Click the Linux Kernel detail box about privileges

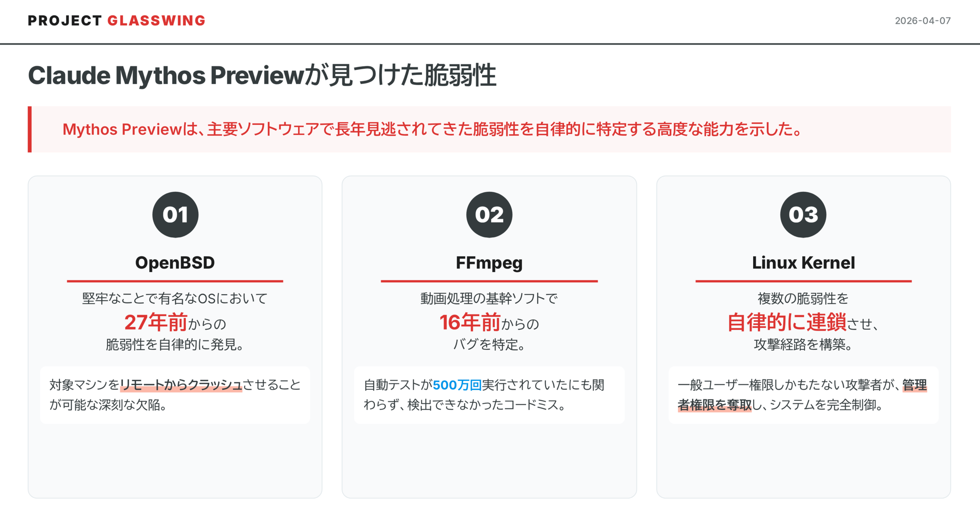pyautogui.click(x=803, y=395)
